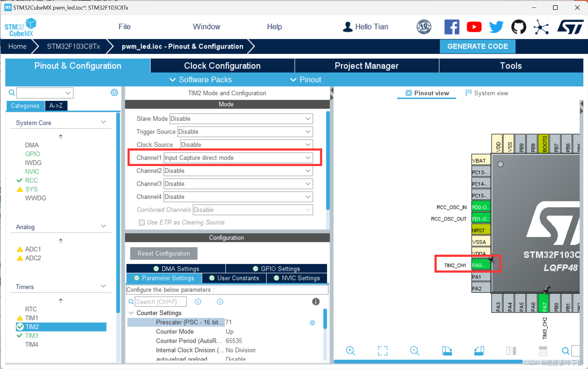This screenshot has height=369, width=588.
Task: Click the 10-year anniversary badge icon
Action: click(x=424, y=27)
